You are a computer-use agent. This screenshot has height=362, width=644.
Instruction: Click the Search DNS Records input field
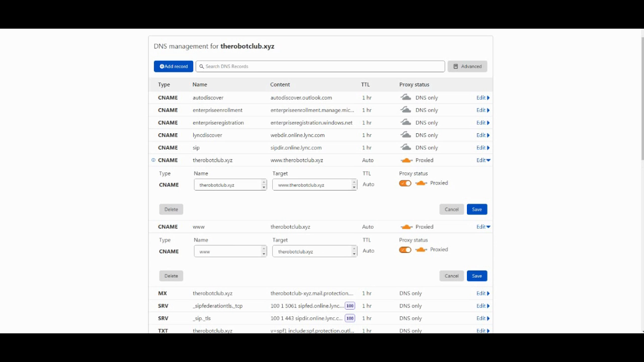[x=322, y=66]
